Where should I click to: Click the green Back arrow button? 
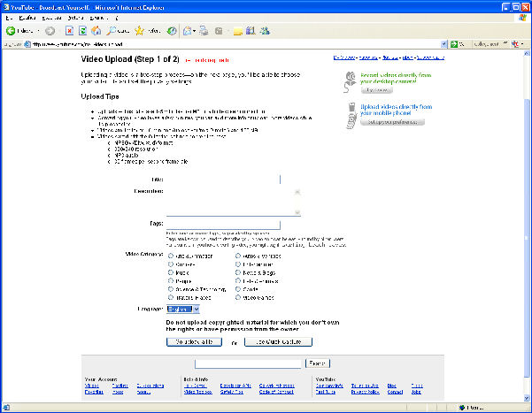tap(11, 31)
